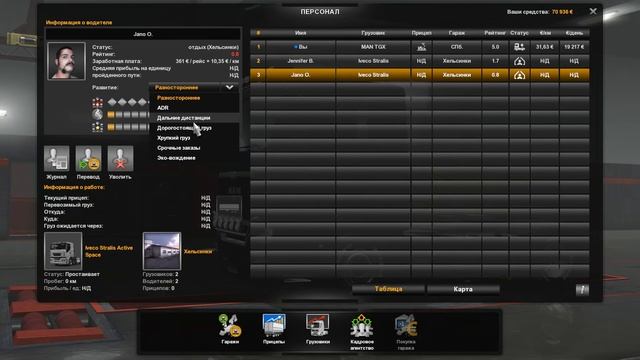
Task: Open Грузовики (trucks) in bottom bar
Action: coord(318,326)
